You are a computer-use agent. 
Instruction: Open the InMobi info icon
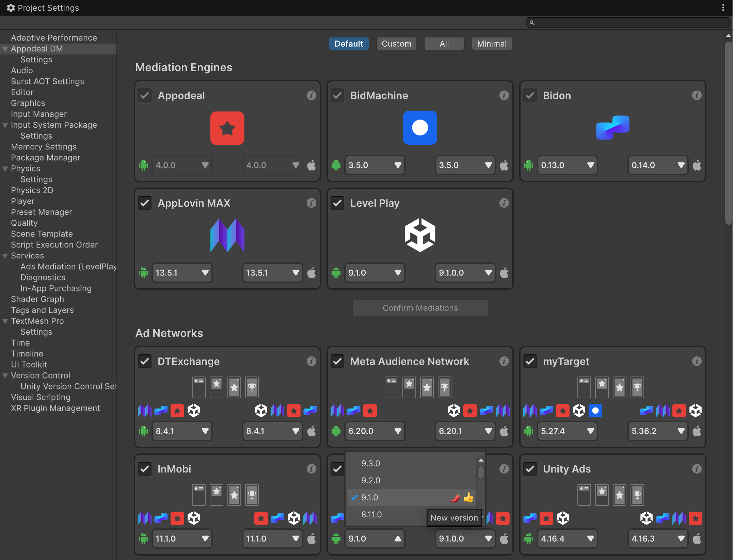pyautogui.click(x=311, y=469)
